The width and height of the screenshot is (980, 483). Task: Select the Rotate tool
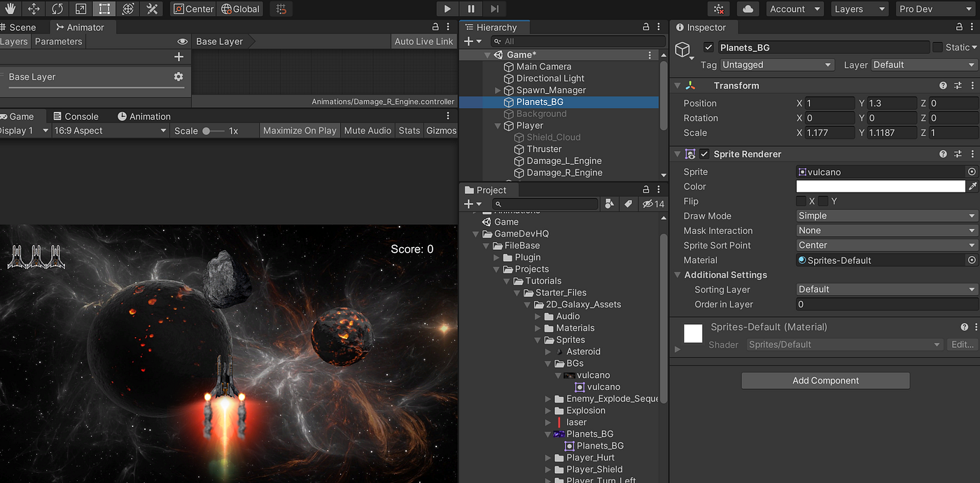(x=55, y=9)
